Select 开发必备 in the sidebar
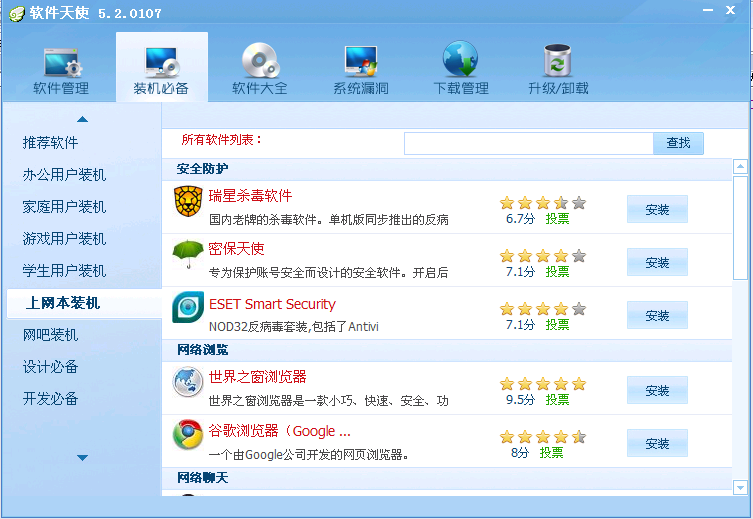Image resolution: width=753 pixels, height=519 pixels. (50, 398)
